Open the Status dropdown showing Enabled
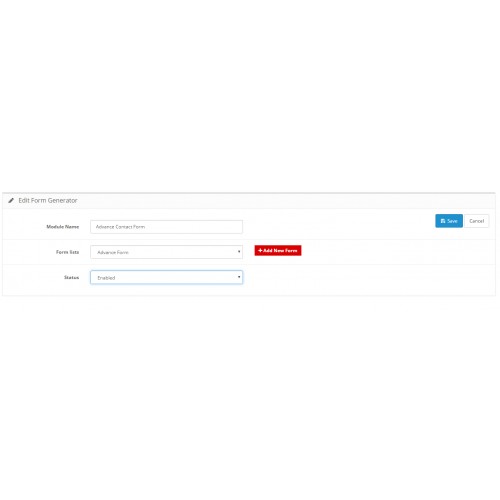The height and width of the screenshot is (500, 500). click(x=166, y=277)
